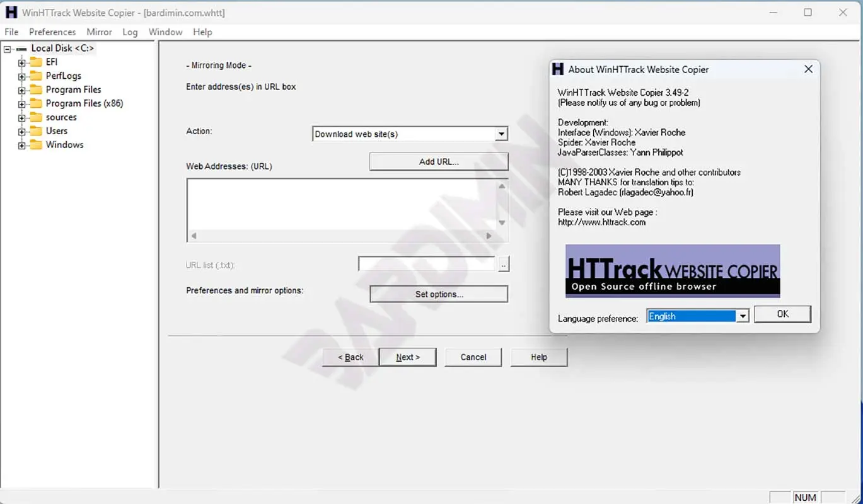Click the HTTrack Website Copier logo banner

click(x=672, y=271)
